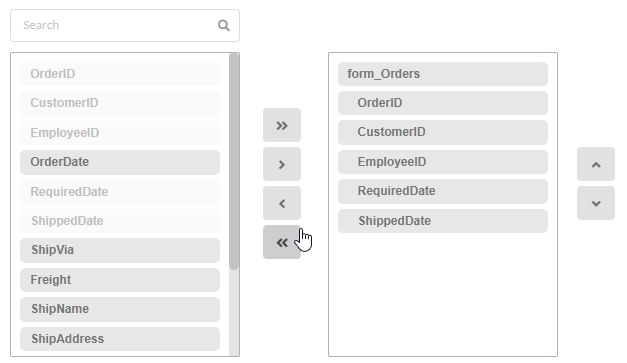Select CustomerID in the right list
Screen dimensions: 627x363
(443, 132)
